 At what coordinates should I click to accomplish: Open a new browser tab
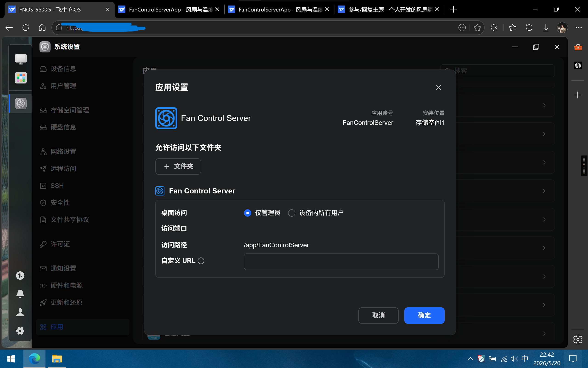point(453,9)
